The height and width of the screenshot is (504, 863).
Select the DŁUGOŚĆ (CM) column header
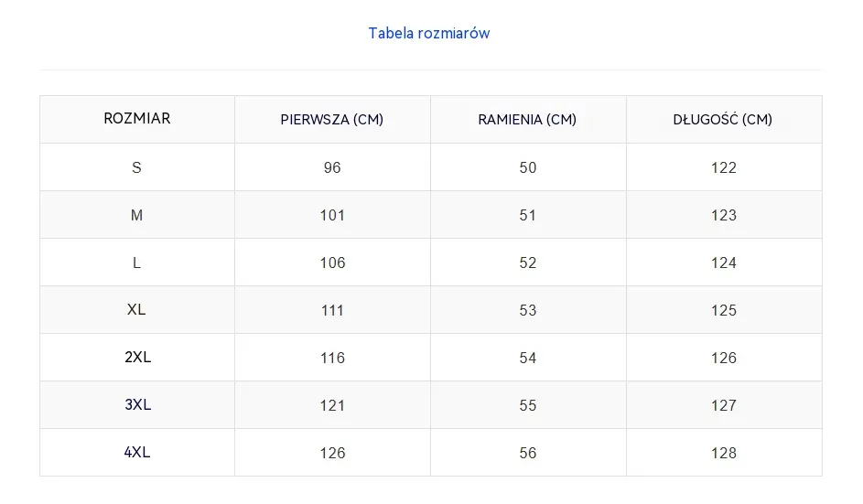[724, 119]
